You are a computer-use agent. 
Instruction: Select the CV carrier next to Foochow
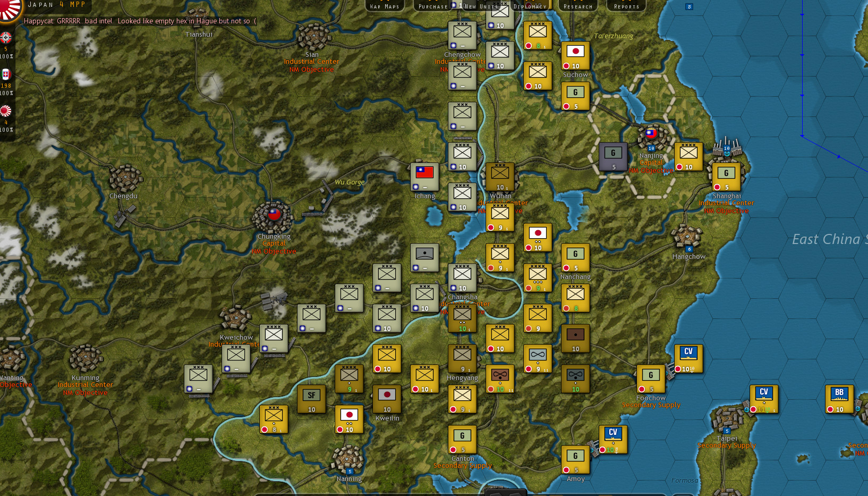pyautogui.click(x=688, y=359)
